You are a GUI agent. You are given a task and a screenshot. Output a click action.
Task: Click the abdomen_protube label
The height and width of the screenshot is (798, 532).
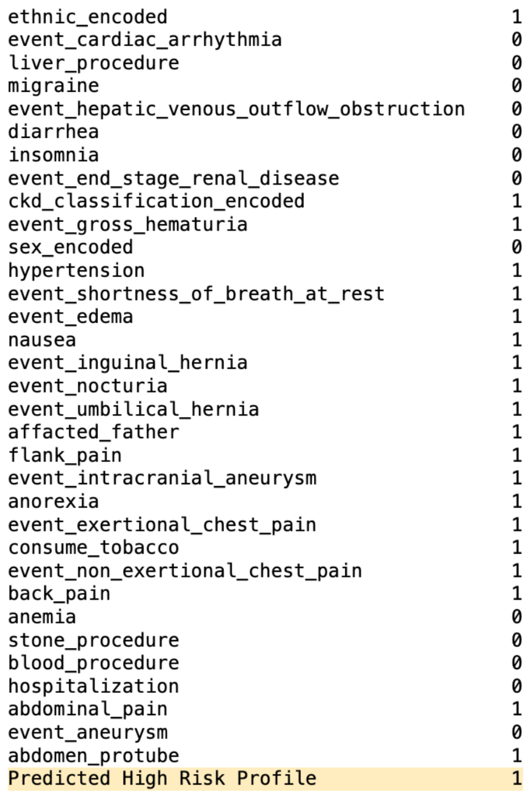(93, 756)
